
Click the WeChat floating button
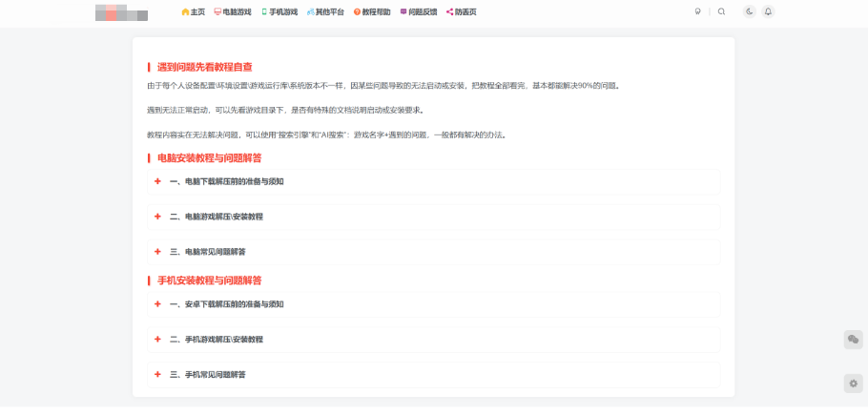pyautogui.click(x=853, y=340)
